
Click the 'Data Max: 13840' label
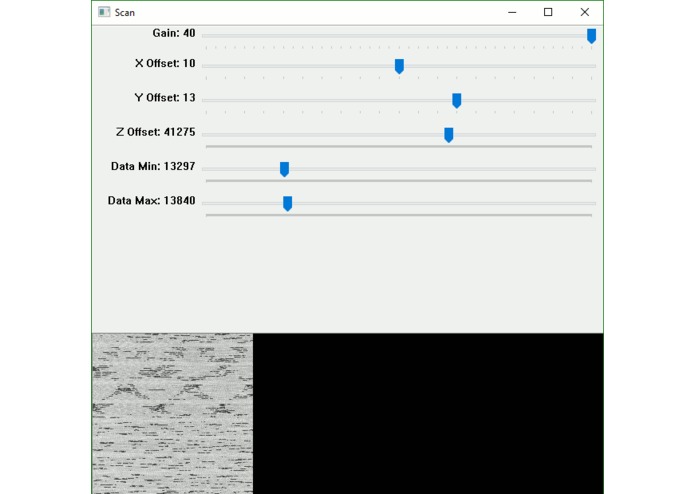[x=152, y=200]
